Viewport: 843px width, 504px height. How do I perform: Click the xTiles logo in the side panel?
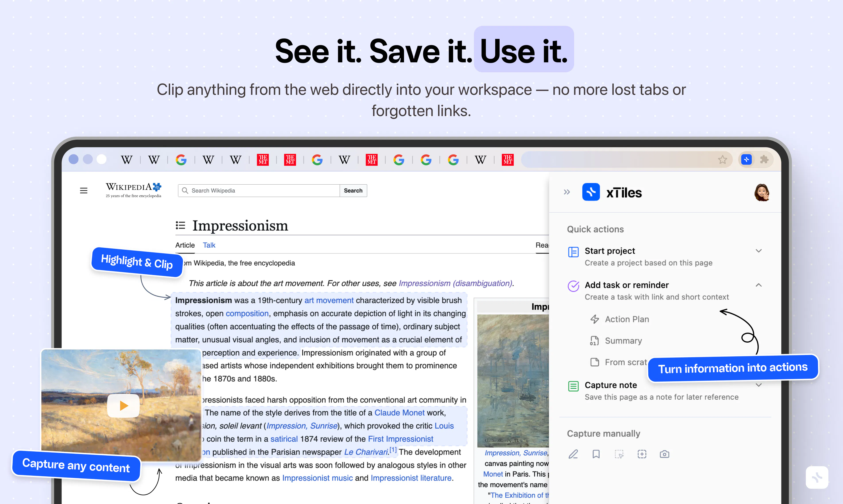(591, 192)
